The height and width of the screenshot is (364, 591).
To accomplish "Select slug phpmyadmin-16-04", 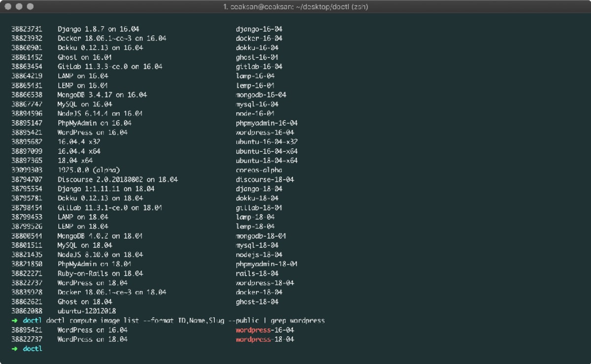I will point(267,123).
